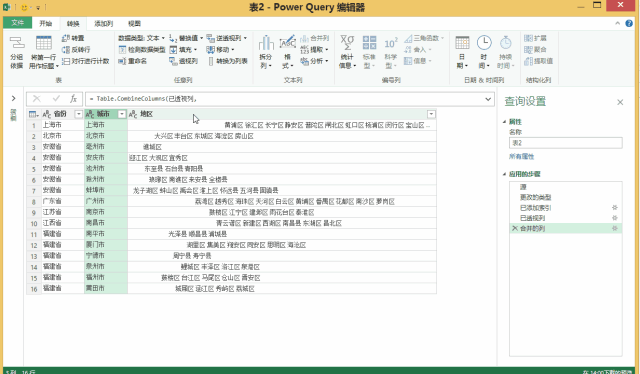Click the 统计信息 (Statistics) sigma icon
Screen dimensions: 640x374
[x=347, y=43]
